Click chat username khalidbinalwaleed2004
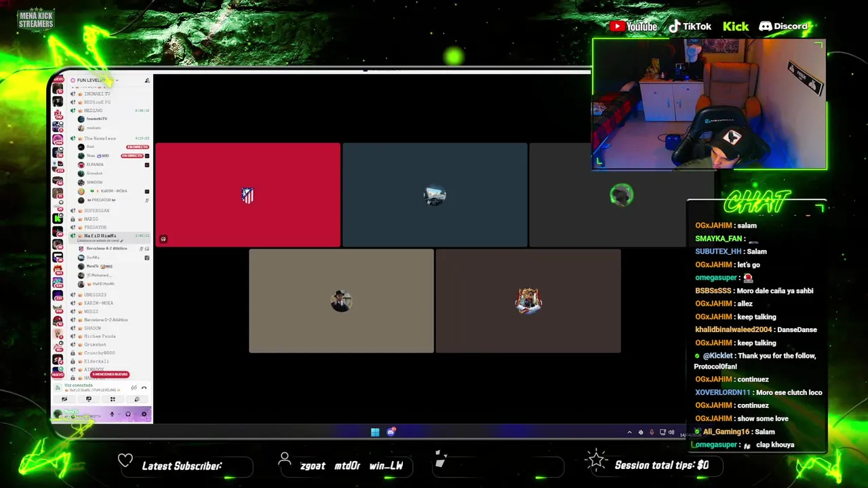The width and height of the screenshot is (868, 488). coord(733,329)
